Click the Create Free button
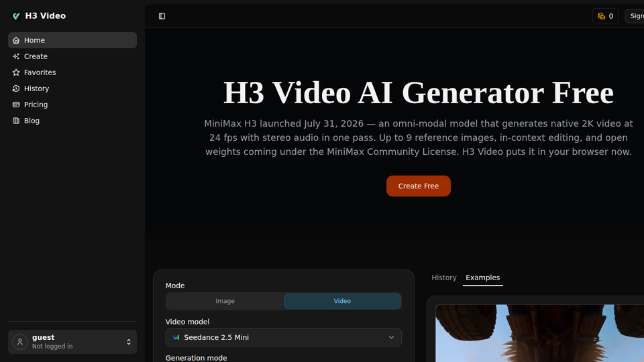This screenshot has width=644, height=362. pyautogui.click(x=418, y=186)
